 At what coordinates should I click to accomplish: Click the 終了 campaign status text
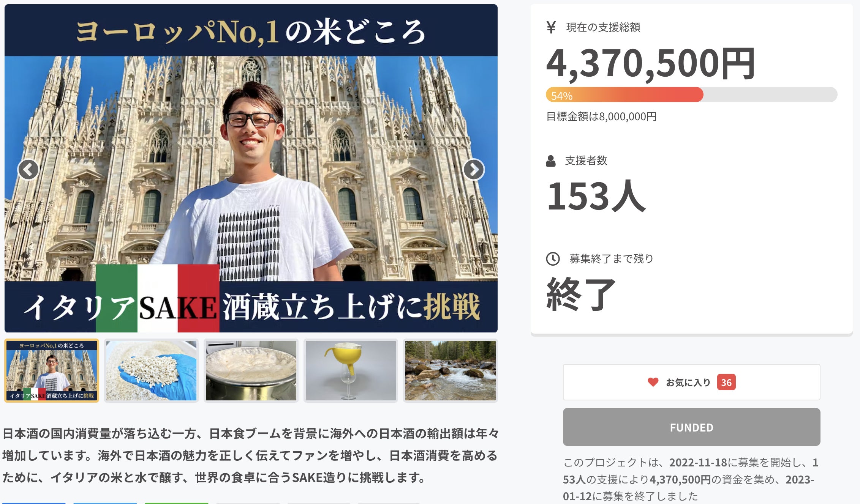pyautogui.click(x=580, y=294)
